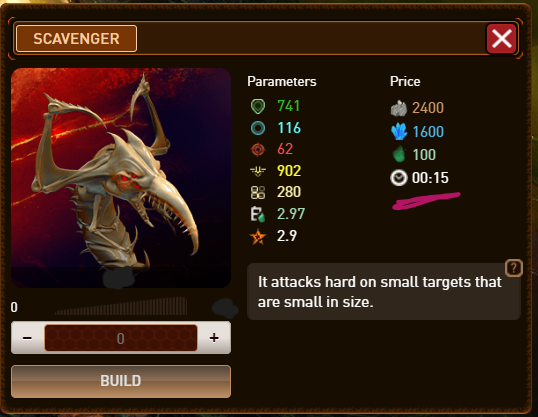Click the cyan ring armor icon

(x=258, y=128)
